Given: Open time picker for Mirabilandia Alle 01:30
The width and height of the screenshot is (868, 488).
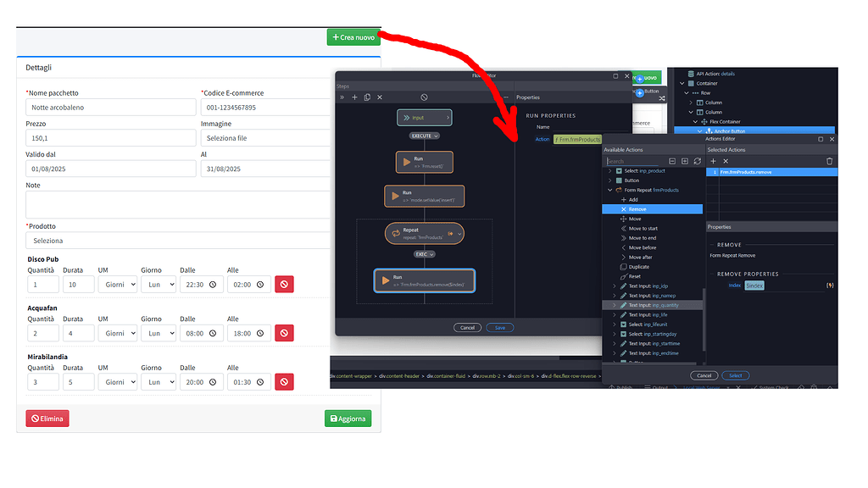Looking at the screenshot, I should [x=260, y=382].
